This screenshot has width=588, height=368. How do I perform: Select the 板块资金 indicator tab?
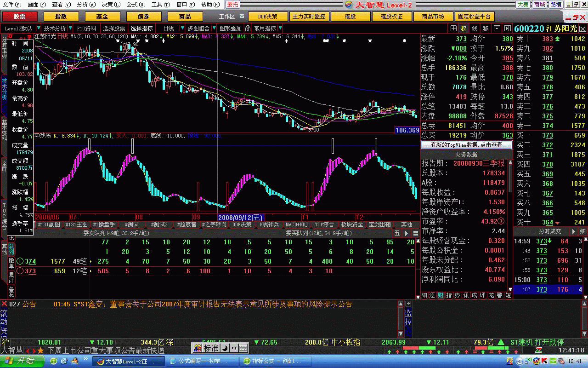[352, 224]
